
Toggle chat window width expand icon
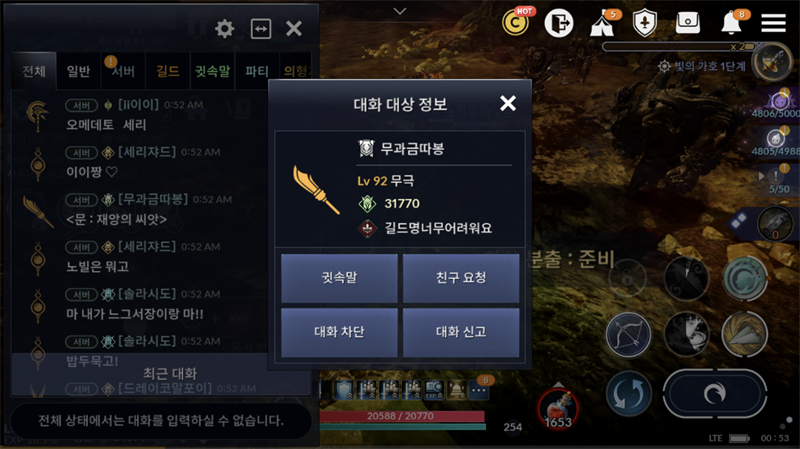[x=261, y=29]
